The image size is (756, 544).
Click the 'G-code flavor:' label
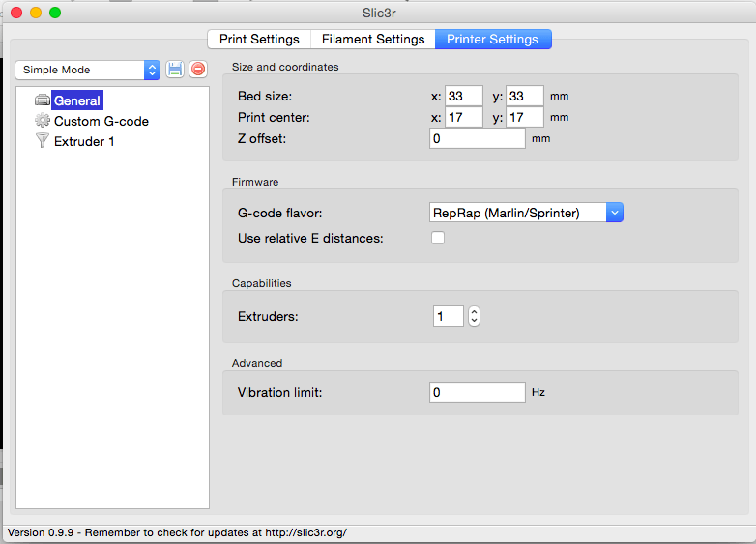click(x=280, y=213)
